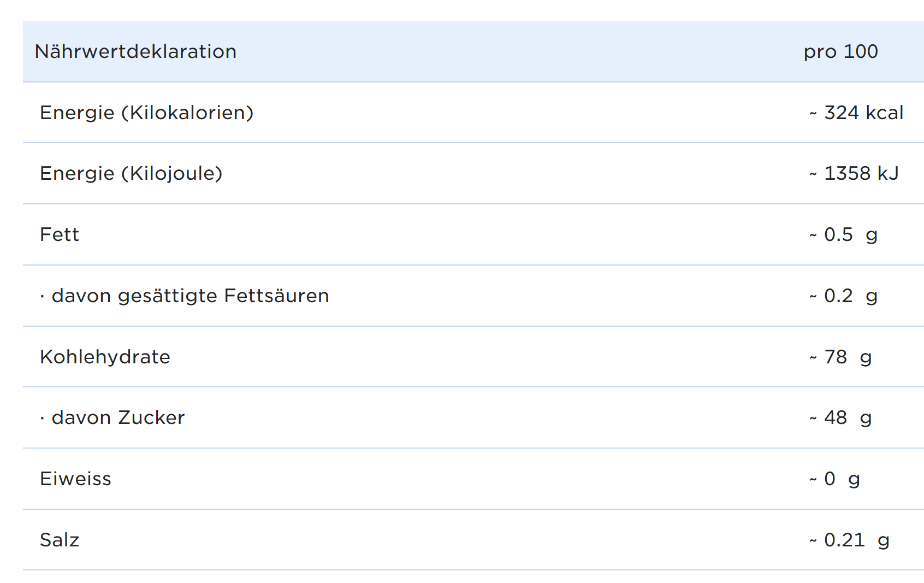Click the 324 kcal value
Viewport: 924px width, 583px height.
point(863,113)
